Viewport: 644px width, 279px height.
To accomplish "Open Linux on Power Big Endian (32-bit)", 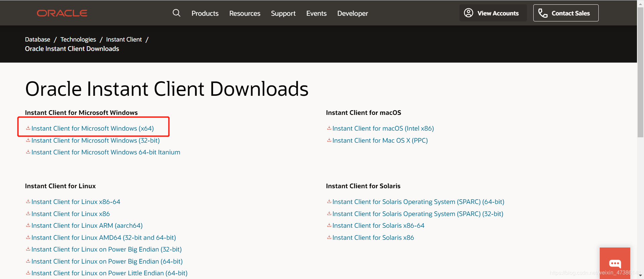I will [x=106, y=249].
